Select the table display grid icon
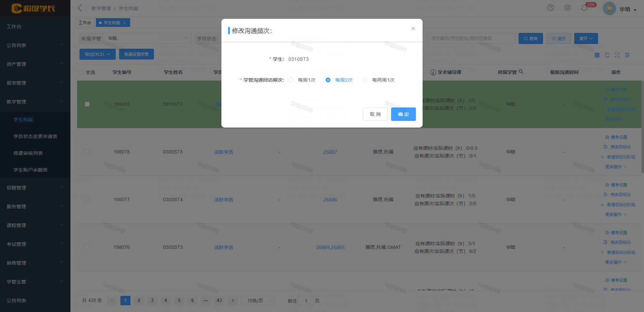The width and height of the screenshot is (644, 312). tap(597, 55)
